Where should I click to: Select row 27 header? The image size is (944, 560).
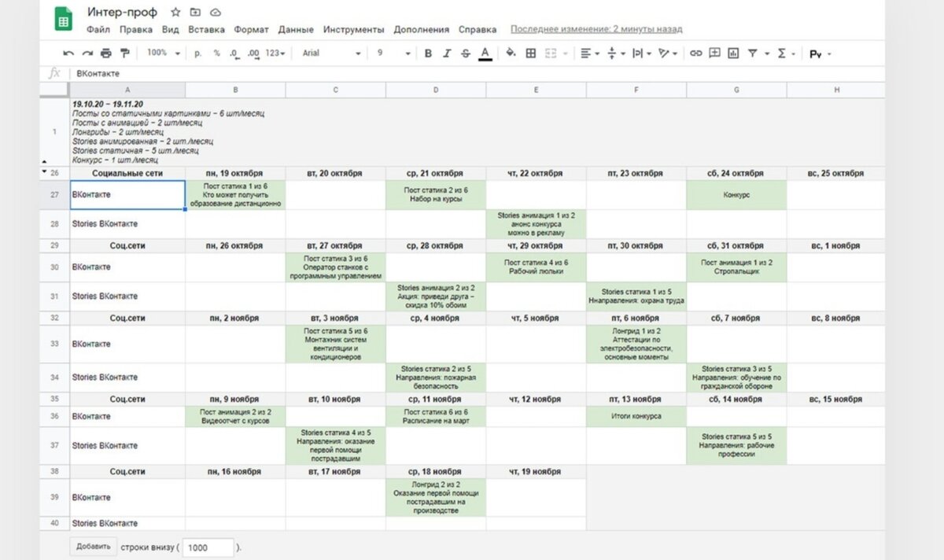click(x=55, y=194)
